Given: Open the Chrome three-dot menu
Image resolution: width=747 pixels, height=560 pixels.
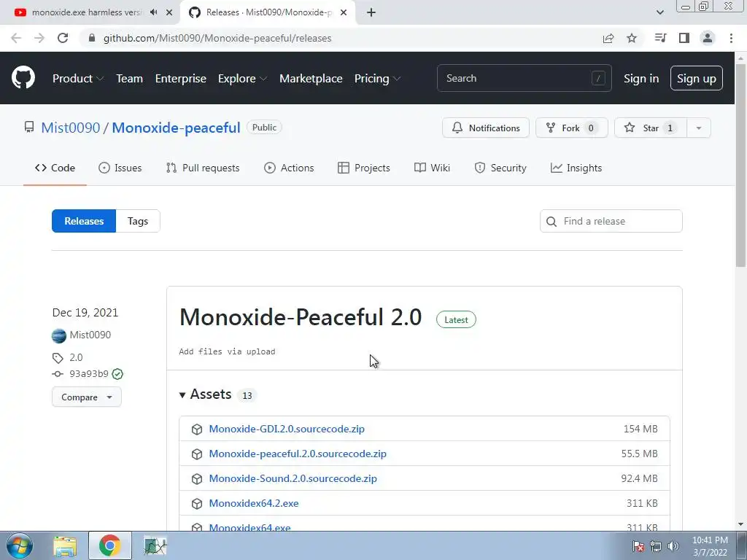Looking at the screenshot, I should click(731, 38).
